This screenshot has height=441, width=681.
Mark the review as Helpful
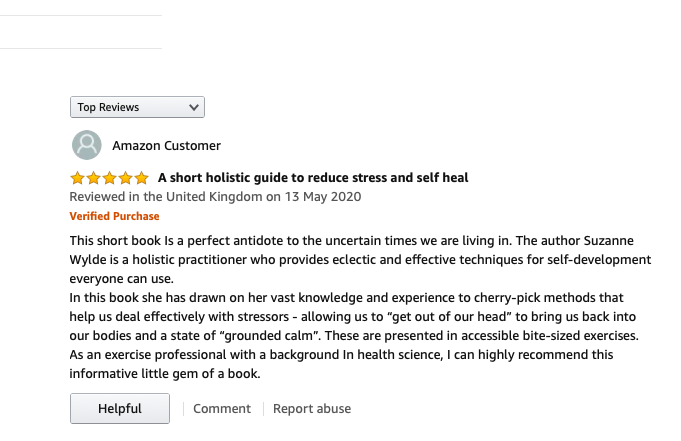(120, 408)
